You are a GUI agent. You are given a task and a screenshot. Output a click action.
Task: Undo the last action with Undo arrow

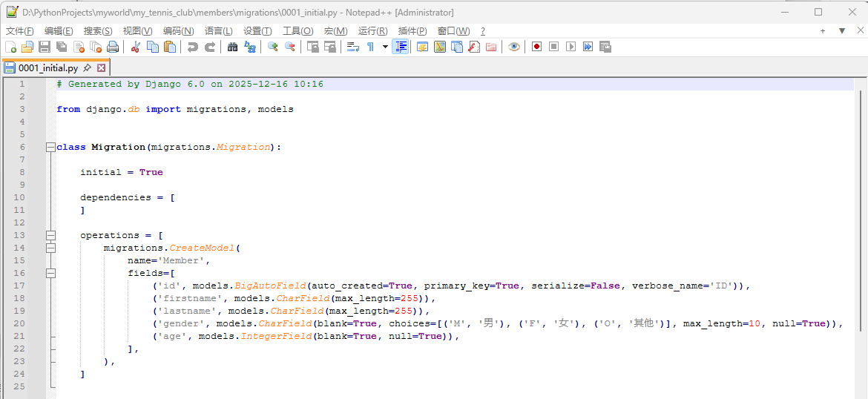[192, 47]
